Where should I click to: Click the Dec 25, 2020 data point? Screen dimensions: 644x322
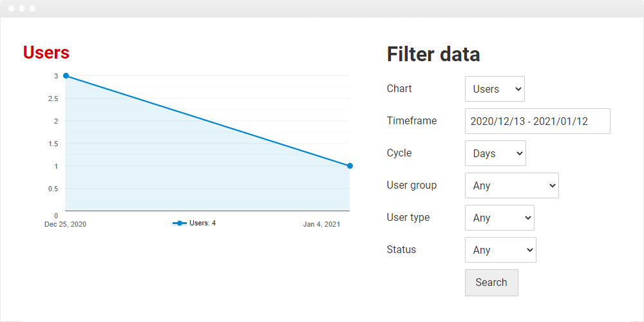pyautogui.click(x=66, y=75)
